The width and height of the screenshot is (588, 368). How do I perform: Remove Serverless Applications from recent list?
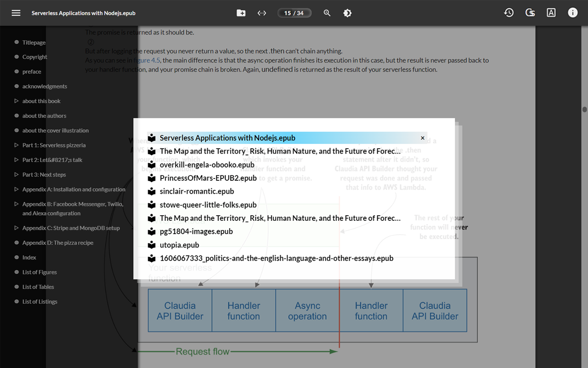pyautogui.click(x=423, y=138)
